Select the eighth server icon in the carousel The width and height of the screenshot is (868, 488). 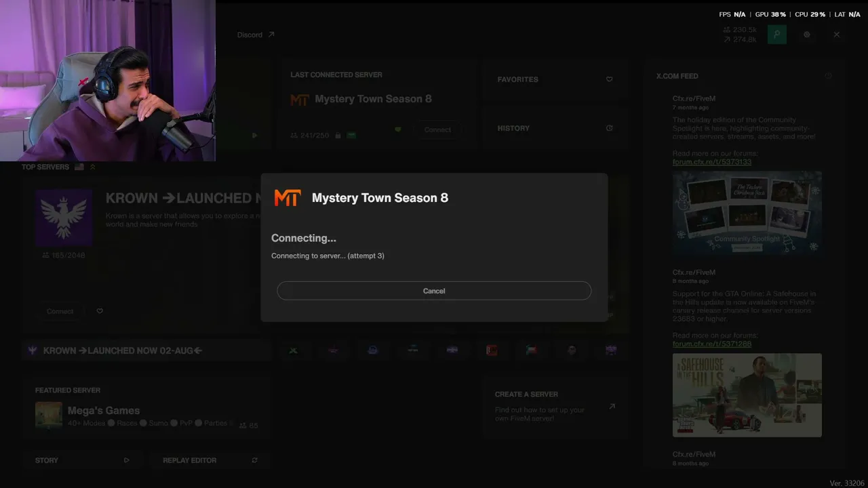(572, 350)
